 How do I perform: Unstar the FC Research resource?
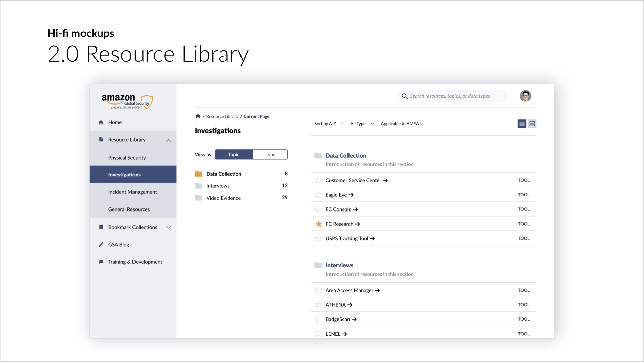(318, 224)
